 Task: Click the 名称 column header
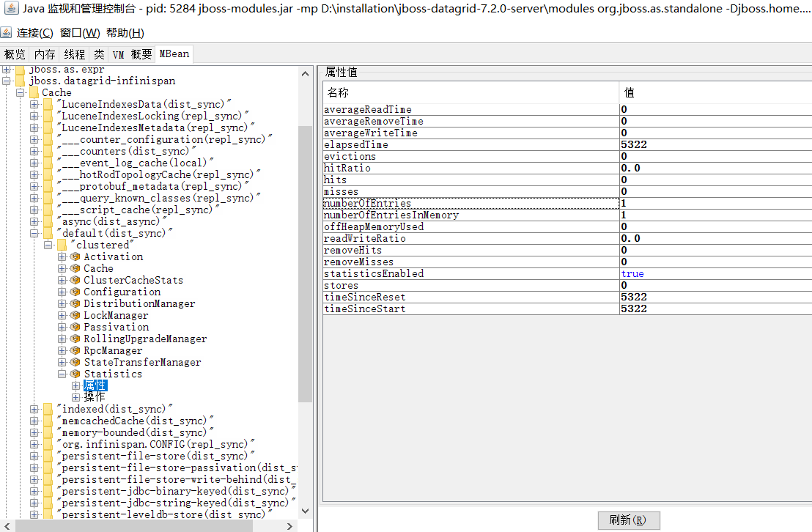point(470,92)
